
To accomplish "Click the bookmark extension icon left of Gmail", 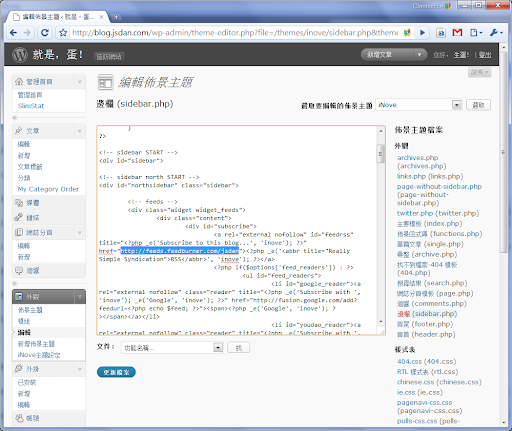I will tap(441, 33).
